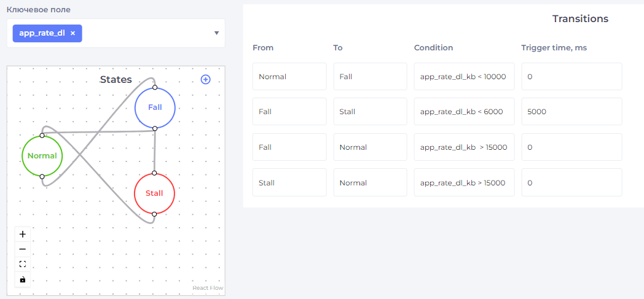Zoom out on the flow canvas

click(23, 249)
